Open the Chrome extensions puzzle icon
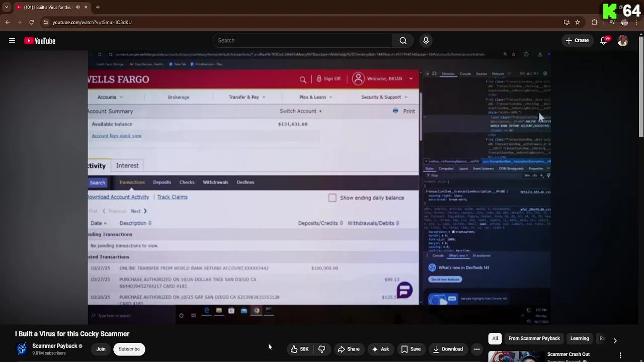This screenshot has height=362, width=644. coord(595,22)
